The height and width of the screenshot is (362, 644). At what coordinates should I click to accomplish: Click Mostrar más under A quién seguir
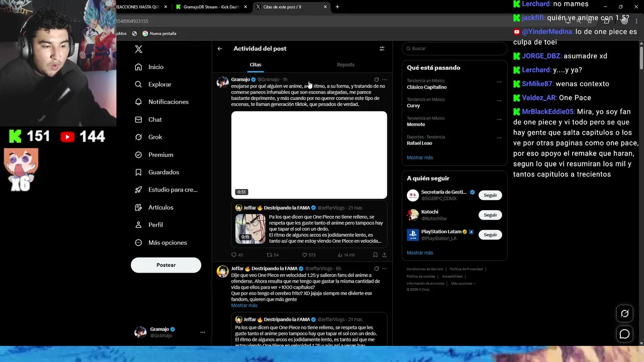420,253
